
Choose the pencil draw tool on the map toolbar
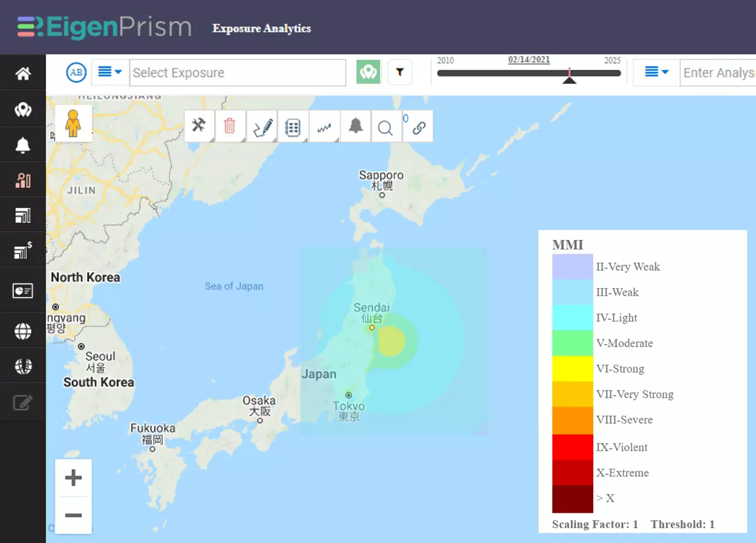tap(262, 126)
